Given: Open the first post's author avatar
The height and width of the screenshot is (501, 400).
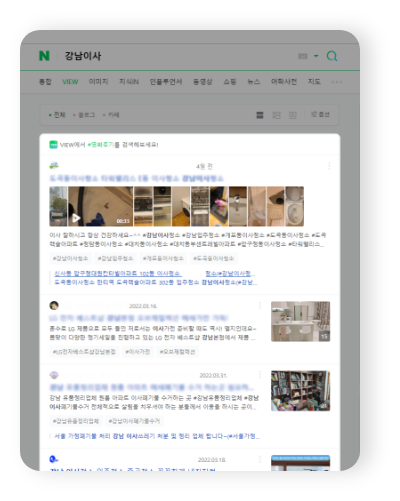Looking at the screenshot, I should [54, 165].
